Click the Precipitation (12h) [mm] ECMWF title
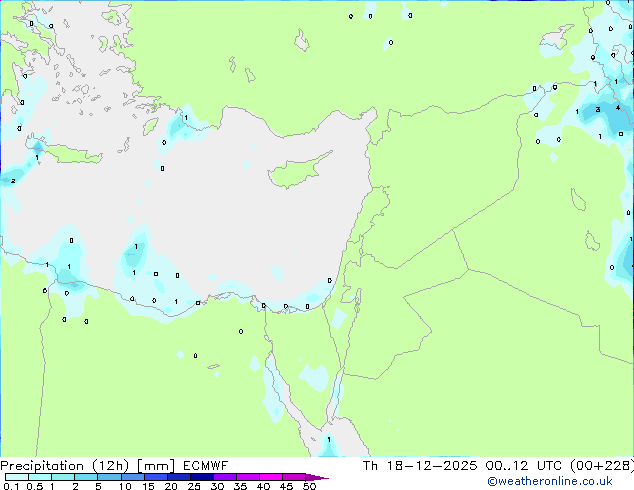Viewport: 634px width, 490px height. [114, 465]
